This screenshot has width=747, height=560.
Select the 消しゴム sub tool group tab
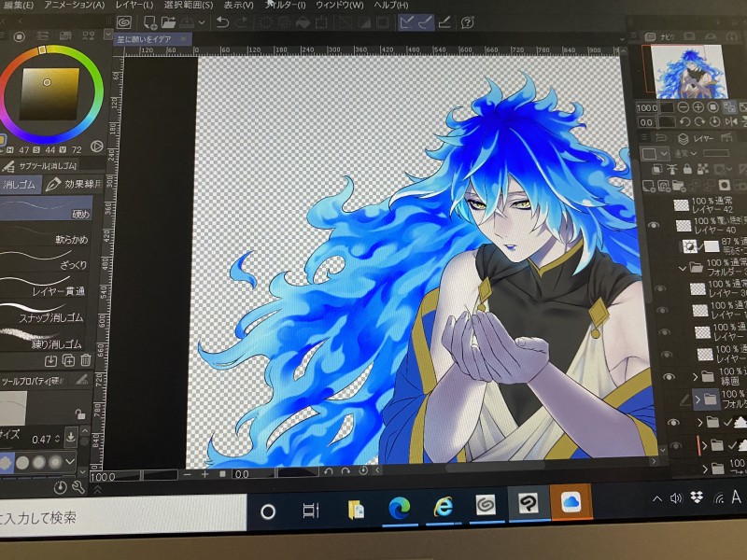point(20,185)
